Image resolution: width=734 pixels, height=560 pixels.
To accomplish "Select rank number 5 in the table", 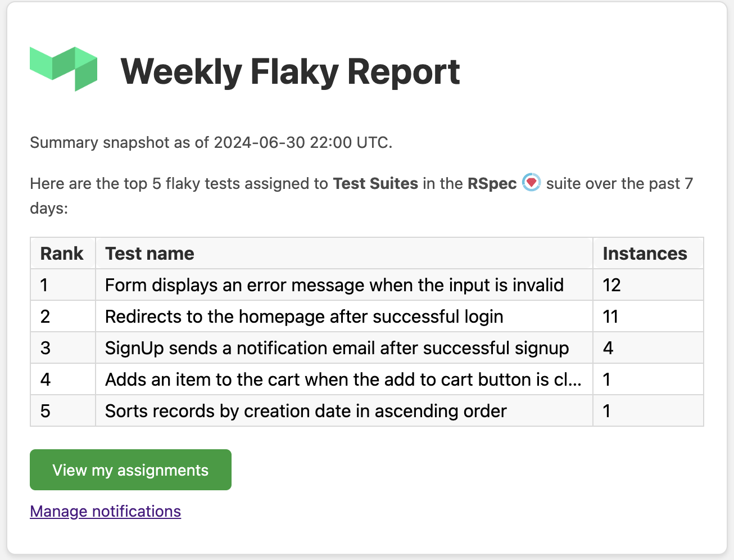I will click(44, 410).
